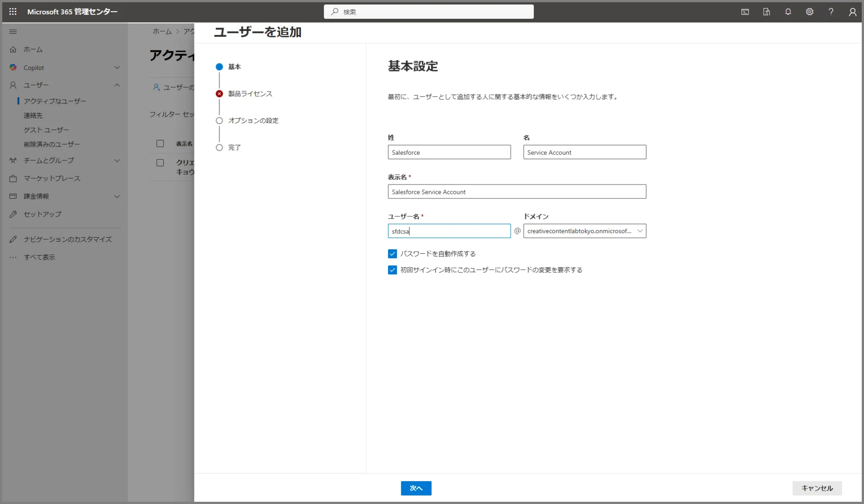Collapse navigation hamburger menu
Image resolution: width=864 pixels, height=504 pixels.
click(13, 31)
